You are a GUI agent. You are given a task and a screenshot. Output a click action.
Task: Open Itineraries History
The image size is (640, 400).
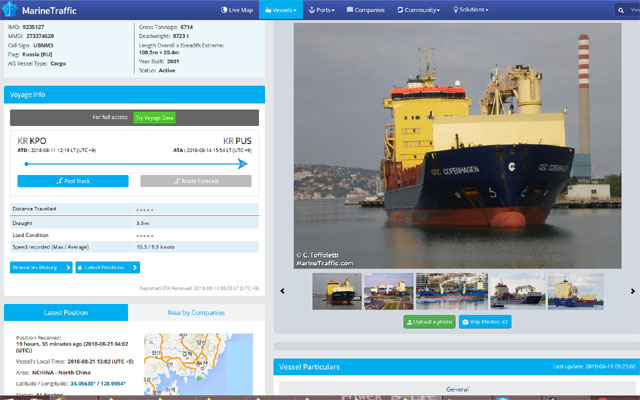[x=41, y=267]
